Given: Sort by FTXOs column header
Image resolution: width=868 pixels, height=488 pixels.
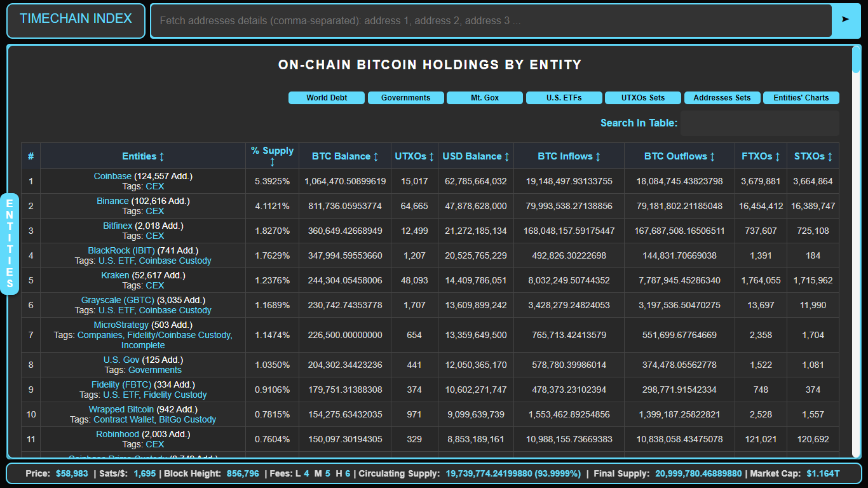Looking at the screenshot, I should point(761,156).
